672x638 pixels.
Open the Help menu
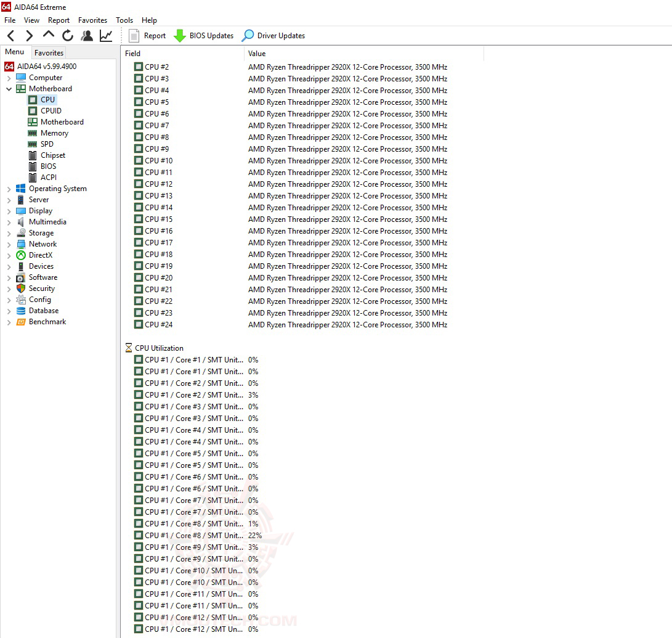pyautogui.click(x=149, y=20)
